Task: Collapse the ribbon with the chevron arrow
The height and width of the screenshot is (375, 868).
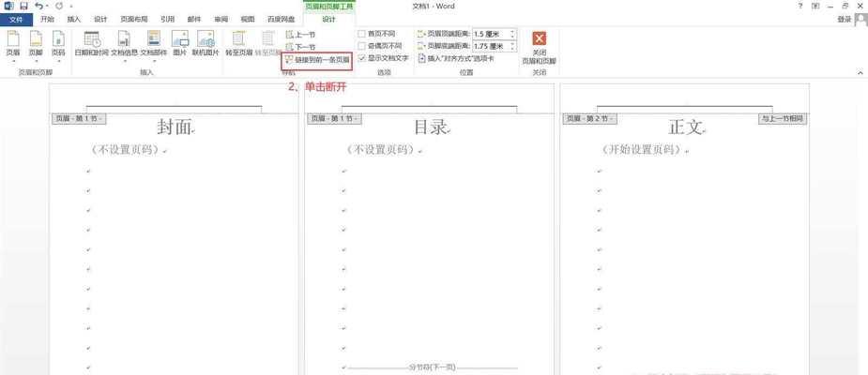Action: tap(860, 73)
